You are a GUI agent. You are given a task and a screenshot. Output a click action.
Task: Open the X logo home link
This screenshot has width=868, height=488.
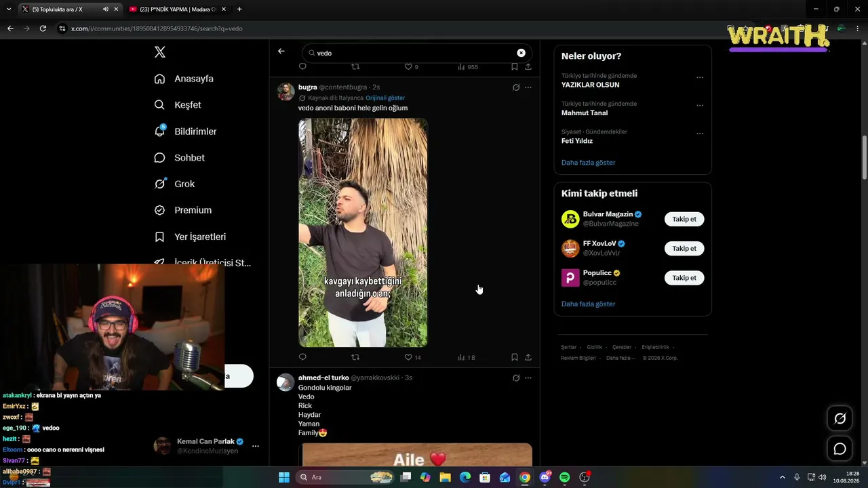pos(159,52)
